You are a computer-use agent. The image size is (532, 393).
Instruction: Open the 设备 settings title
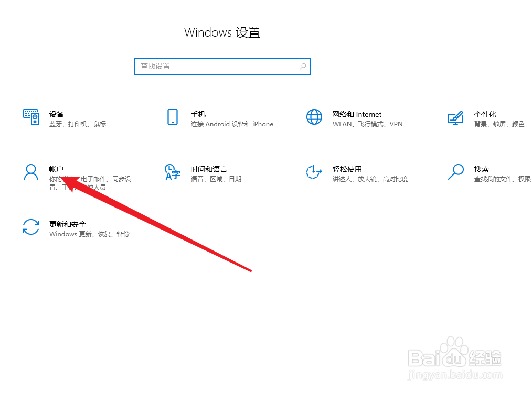pyautogui.click(x=56, y=114)
